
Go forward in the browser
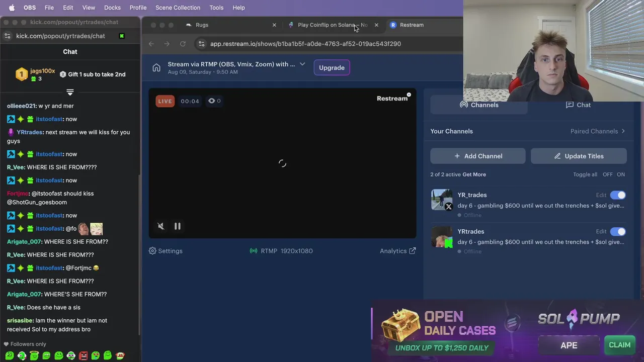[x=167, y=44]
